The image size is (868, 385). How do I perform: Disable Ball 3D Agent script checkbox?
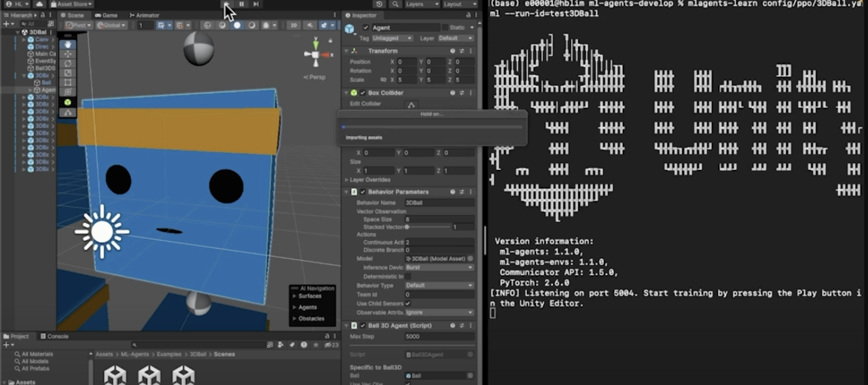click(363, 325)
